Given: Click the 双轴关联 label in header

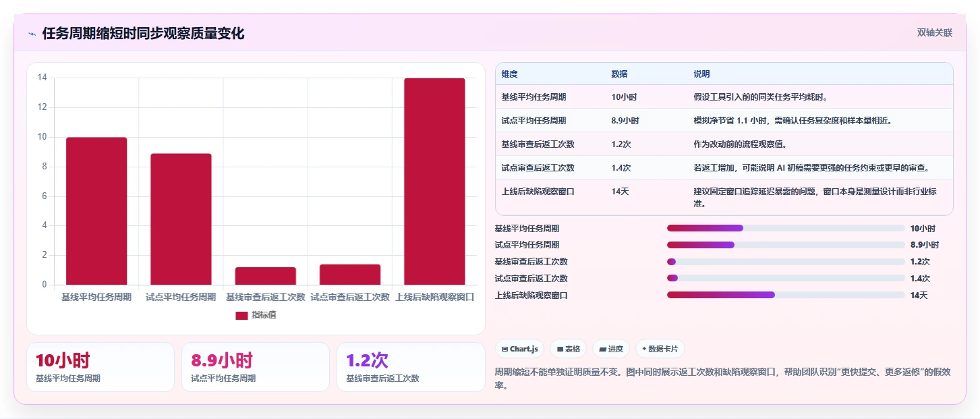Looking at the screenshot, I should point(934,32).
